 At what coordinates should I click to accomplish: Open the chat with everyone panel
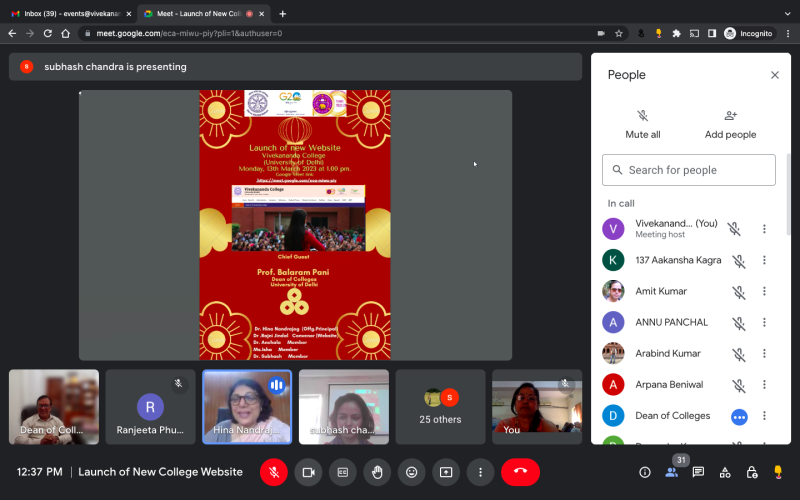[698, 472]
